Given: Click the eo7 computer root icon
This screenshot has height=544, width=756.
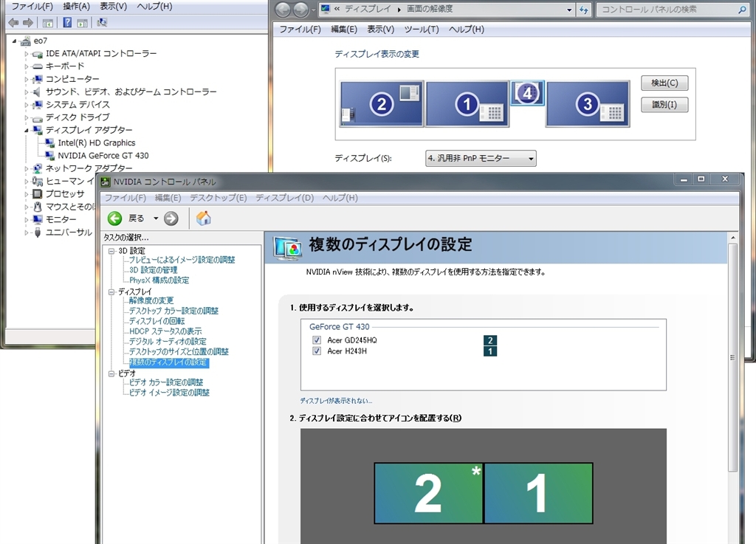Looking at the screenshot, I should tap(26, 41).
